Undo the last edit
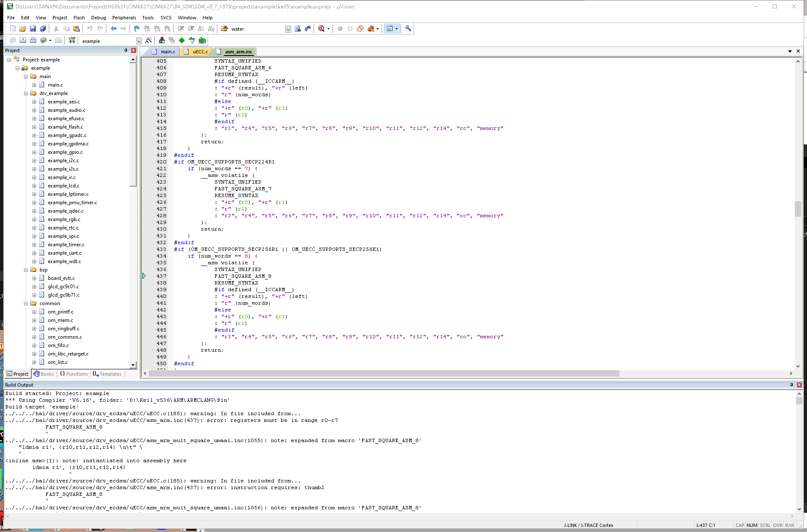 (90, 29)
